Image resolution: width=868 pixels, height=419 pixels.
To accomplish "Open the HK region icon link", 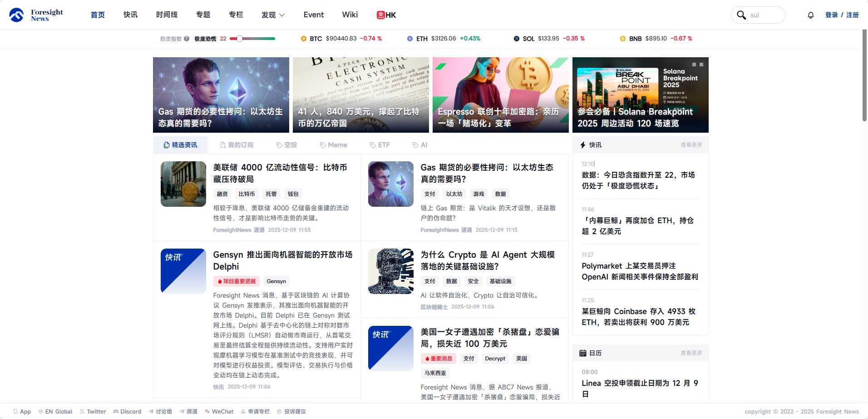I will click(386, 15).
